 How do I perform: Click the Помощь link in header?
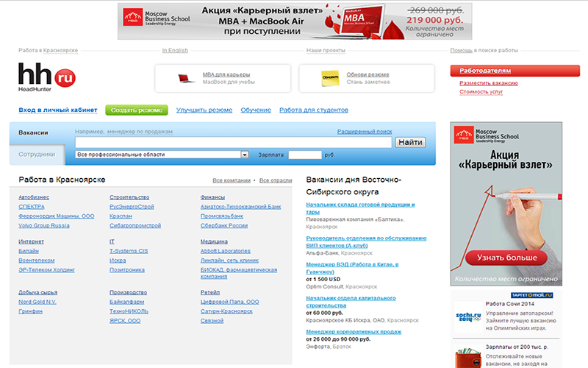462,50
